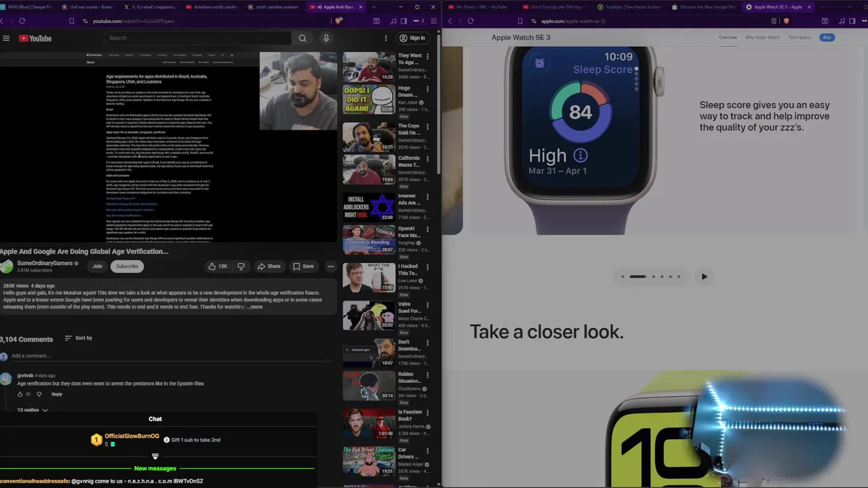
Task: Subscribe to SomeOrdinaryGamers
Action: coord(127,266)
